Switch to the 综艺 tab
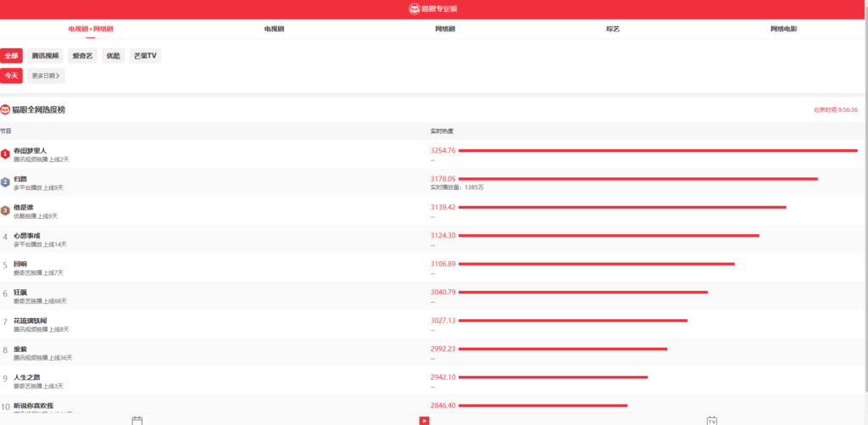 pyautogui.click(x=613, y=29)
